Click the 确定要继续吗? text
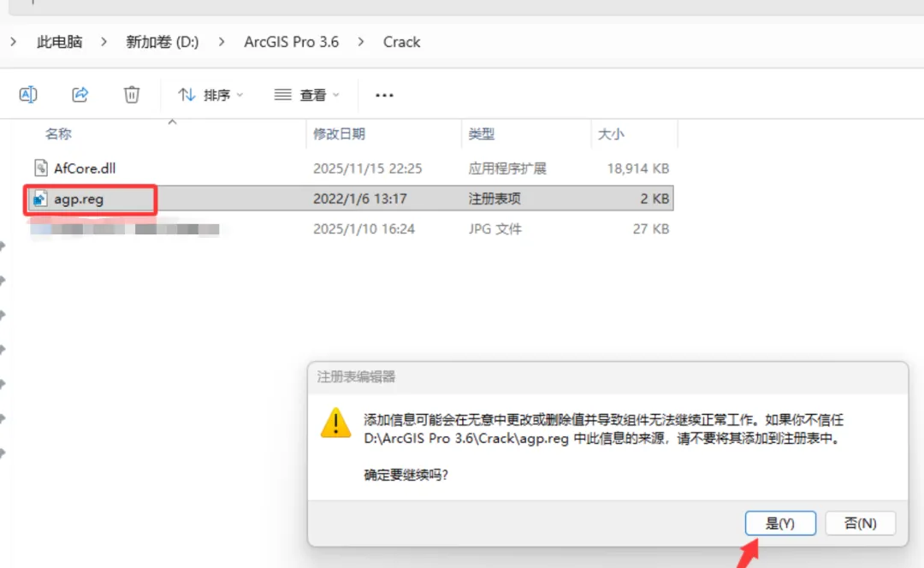This screenshot has width=924, height=568. pyautogui.click(x=406, y=474)
